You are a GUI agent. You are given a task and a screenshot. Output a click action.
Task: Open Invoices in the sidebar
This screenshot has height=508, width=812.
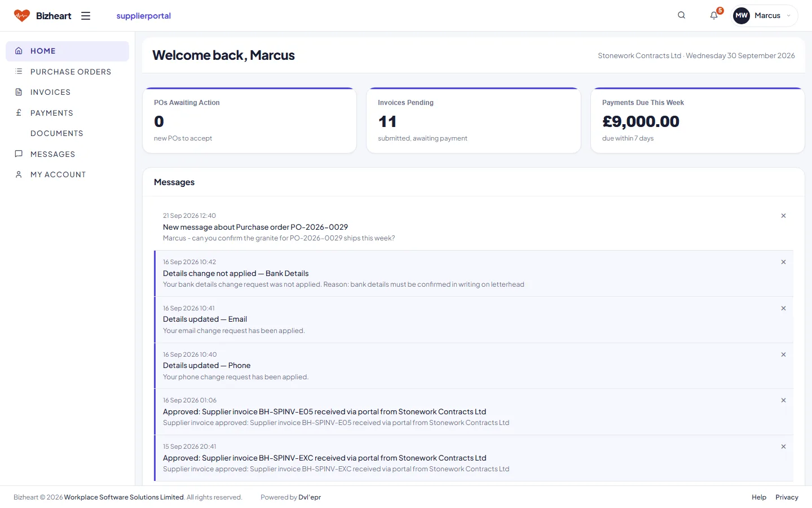[67, 92]
